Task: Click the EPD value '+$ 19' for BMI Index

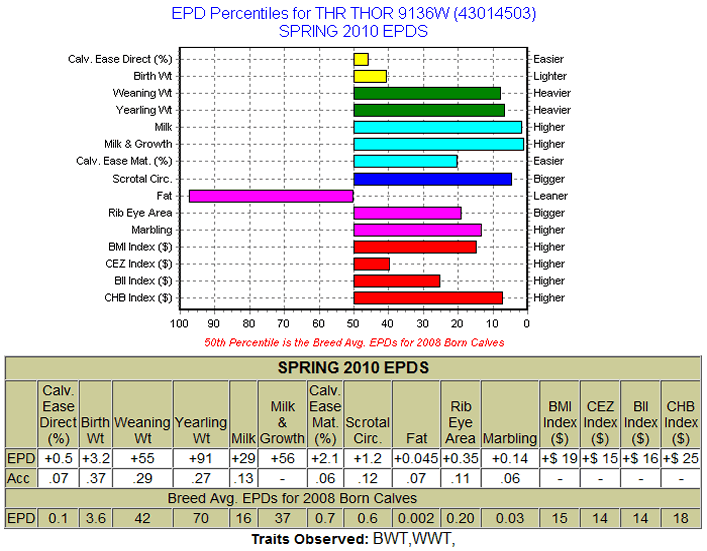Action: (560, 458)
